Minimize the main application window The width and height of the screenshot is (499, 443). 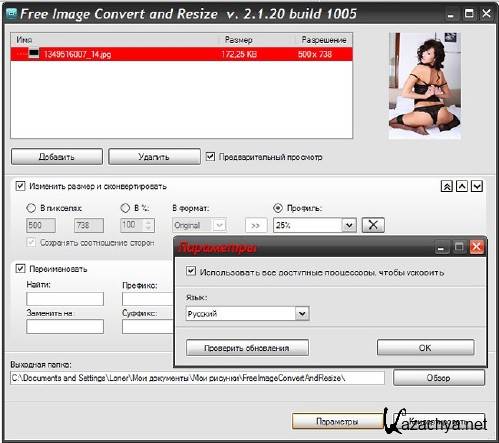(x=451, y=14)
